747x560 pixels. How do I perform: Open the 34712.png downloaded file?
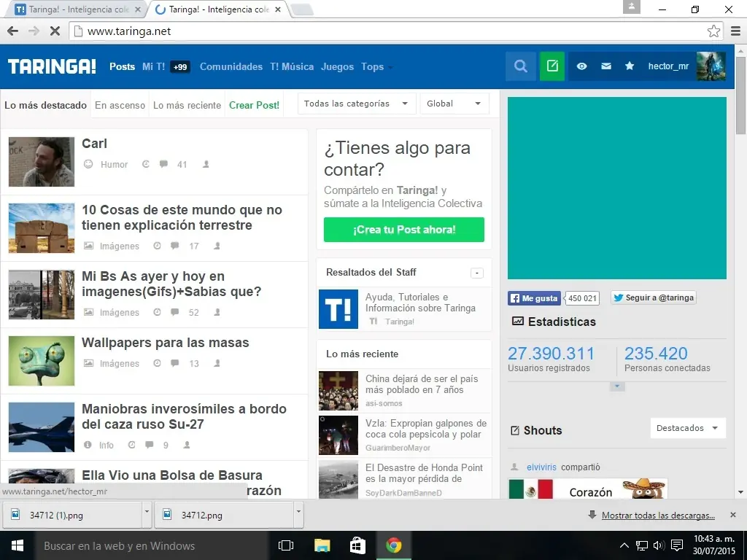224,516
